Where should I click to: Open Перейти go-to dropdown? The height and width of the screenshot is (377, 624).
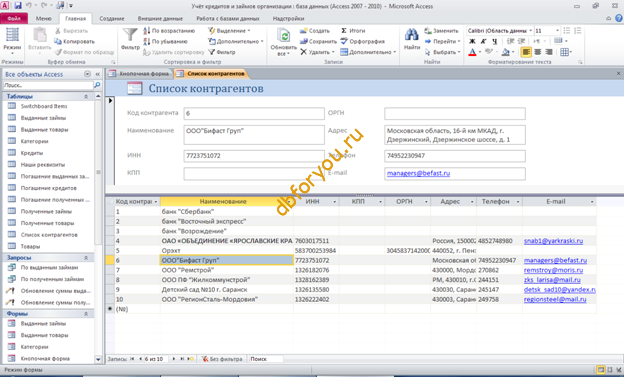coord(443,41)
